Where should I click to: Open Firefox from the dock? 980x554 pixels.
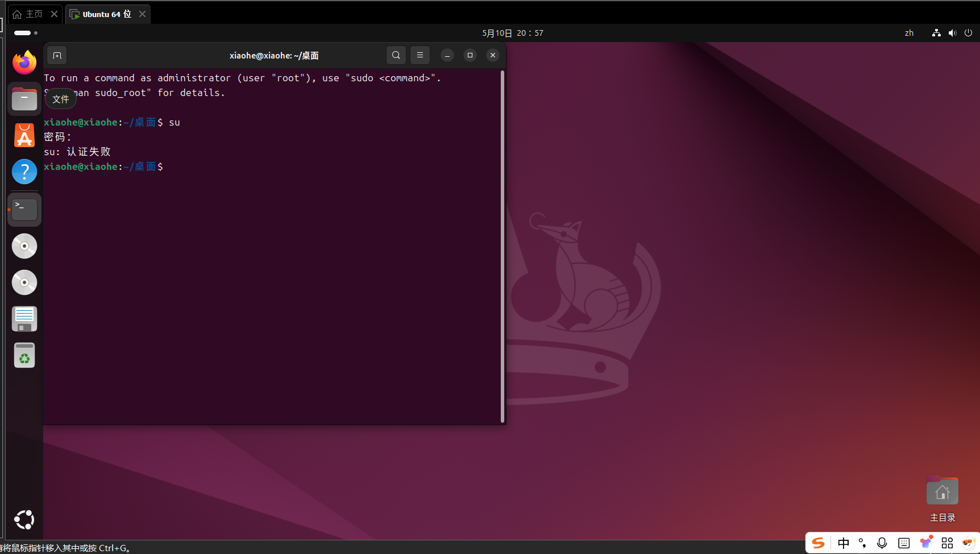[24, 63]
